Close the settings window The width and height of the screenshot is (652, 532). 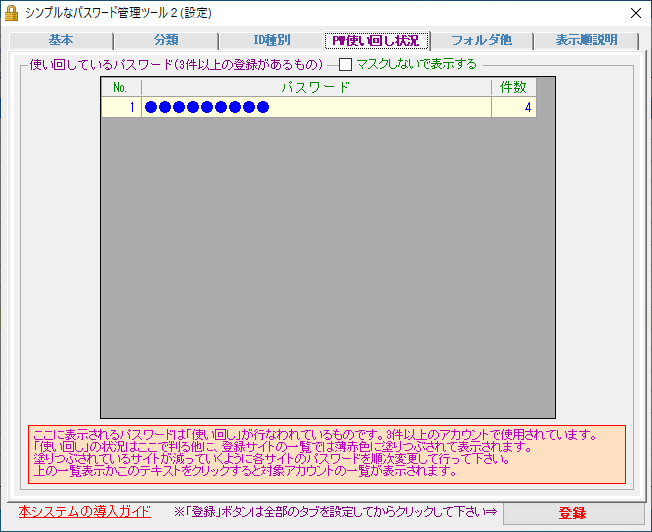point(636,13)
